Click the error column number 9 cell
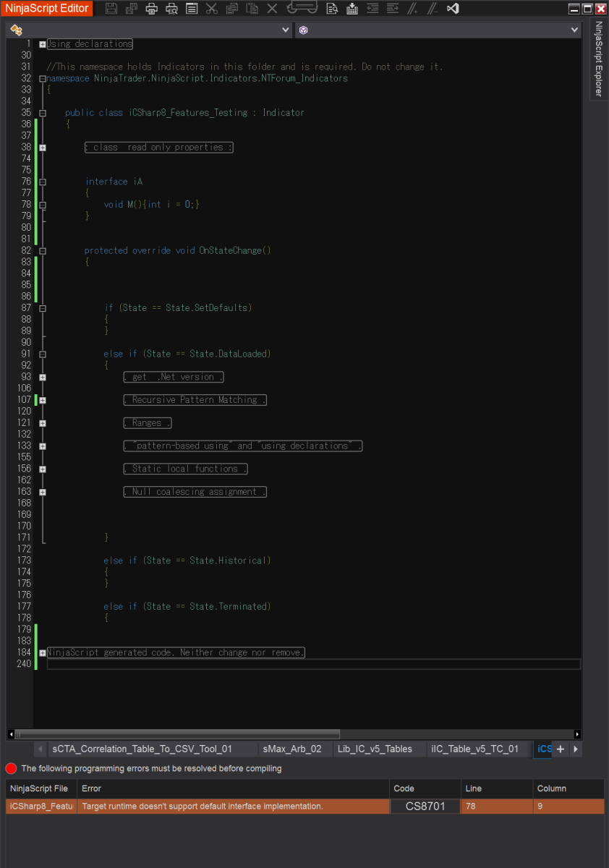This screenshot has height=868, width=609. [x=568, y=806]
